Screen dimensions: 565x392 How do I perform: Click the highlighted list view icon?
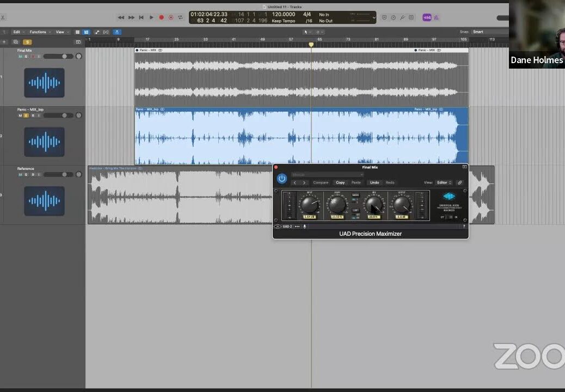coord(86,32)
